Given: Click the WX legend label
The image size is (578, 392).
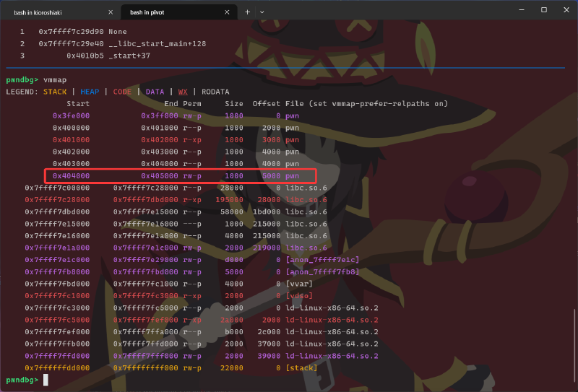Looking at the screenshot, I should click(183, 92).
